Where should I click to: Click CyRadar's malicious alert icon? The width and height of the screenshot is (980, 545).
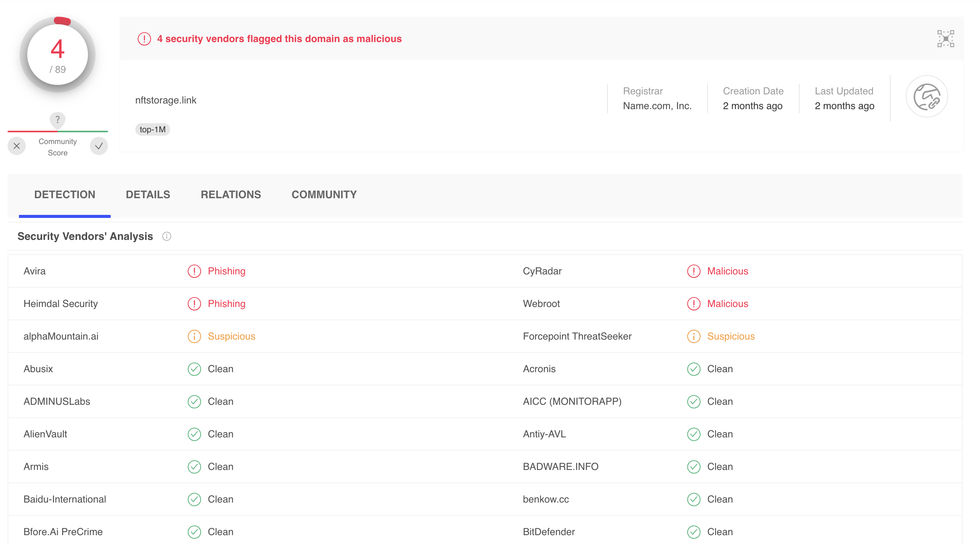[x=693, y=271]
